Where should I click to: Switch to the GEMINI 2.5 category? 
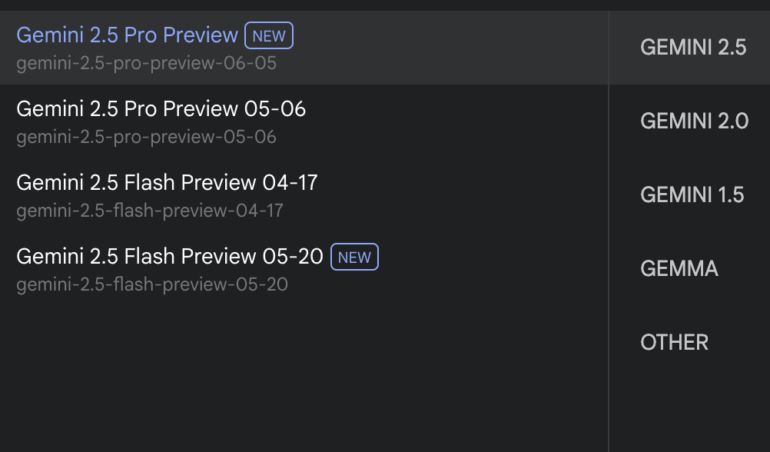click(x=693, y=47)
